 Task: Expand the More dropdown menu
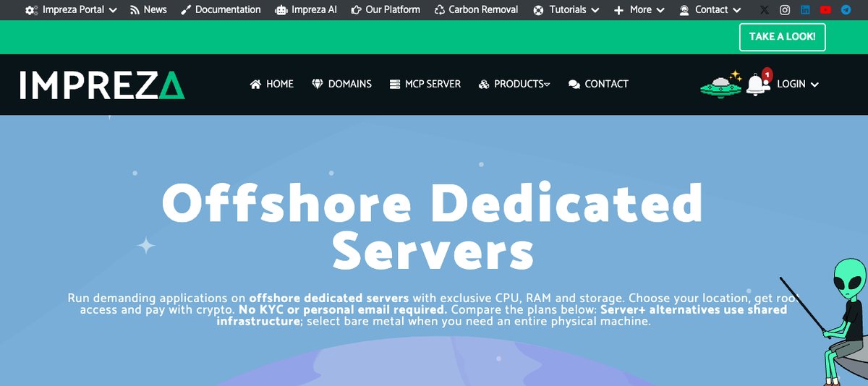660,10
